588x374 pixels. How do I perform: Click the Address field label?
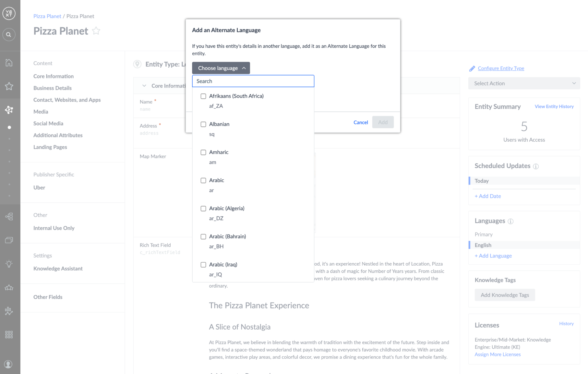148,126
